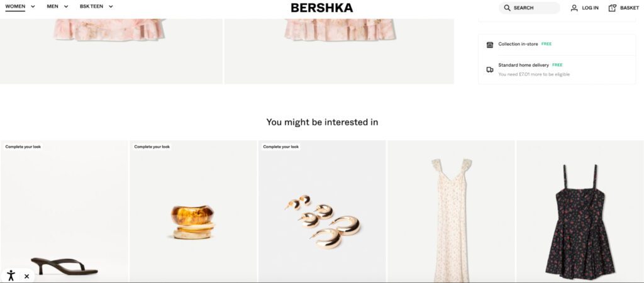644x283 pixels.
Task: Open the Log In user icon
Action: click(x=574, y=8)
